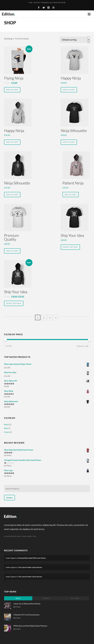Open the Dribbble social icon

tap(53, 8)
